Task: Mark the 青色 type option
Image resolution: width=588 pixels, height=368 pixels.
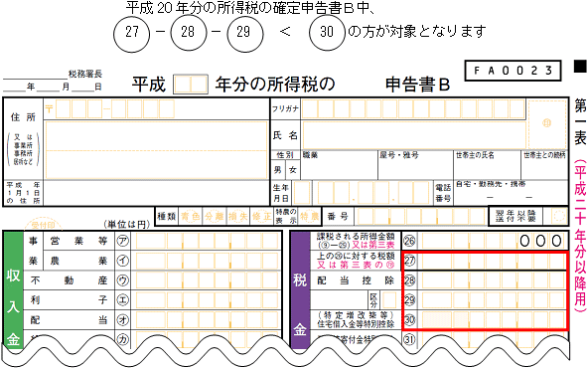Action: [x=190, y=216]
